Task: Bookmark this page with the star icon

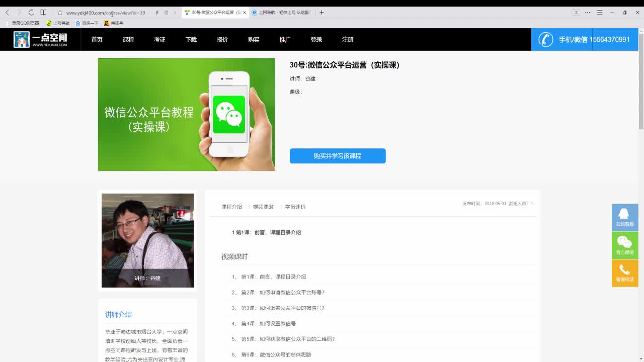Action: (x=60, y=12)
